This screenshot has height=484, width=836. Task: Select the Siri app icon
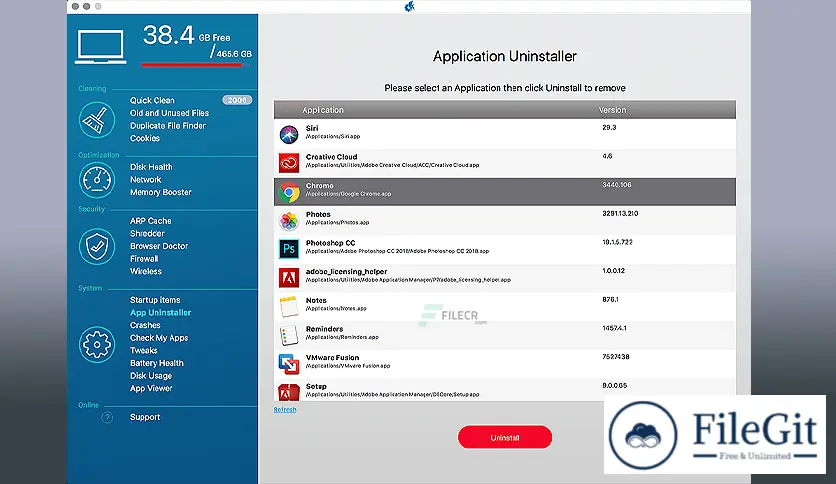pos(289,134)
